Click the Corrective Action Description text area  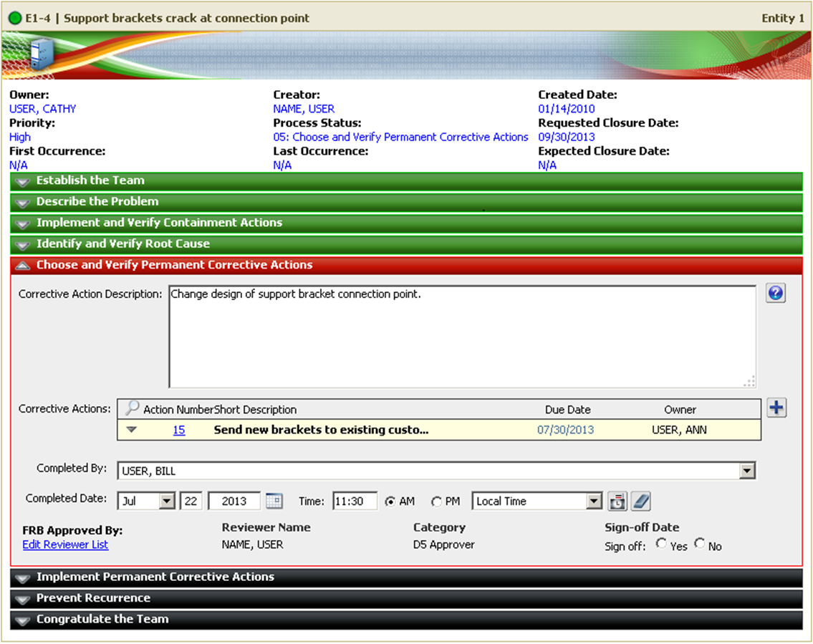click(462, 337)
